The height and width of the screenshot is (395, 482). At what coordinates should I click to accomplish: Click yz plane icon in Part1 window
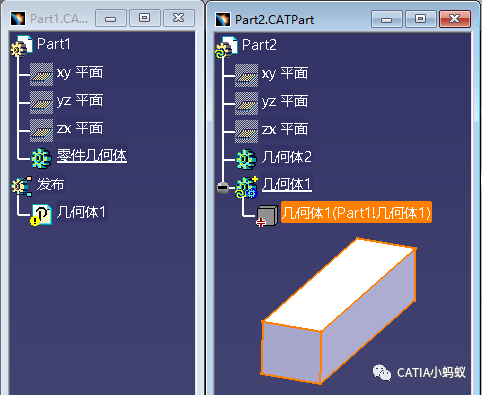[41, 102]
